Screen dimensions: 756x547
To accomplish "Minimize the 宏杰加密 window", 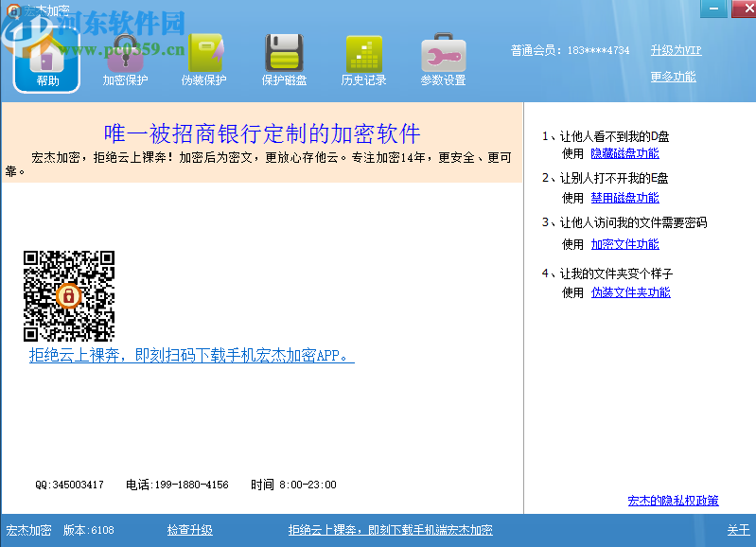I will click(713, 9).
